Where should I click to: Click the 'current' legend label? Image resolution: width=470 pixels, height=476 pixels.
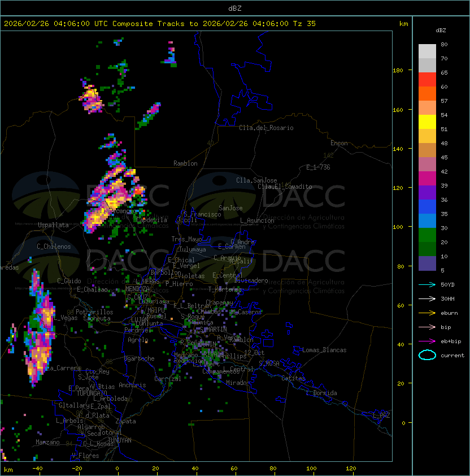click(x=452, y=356)
